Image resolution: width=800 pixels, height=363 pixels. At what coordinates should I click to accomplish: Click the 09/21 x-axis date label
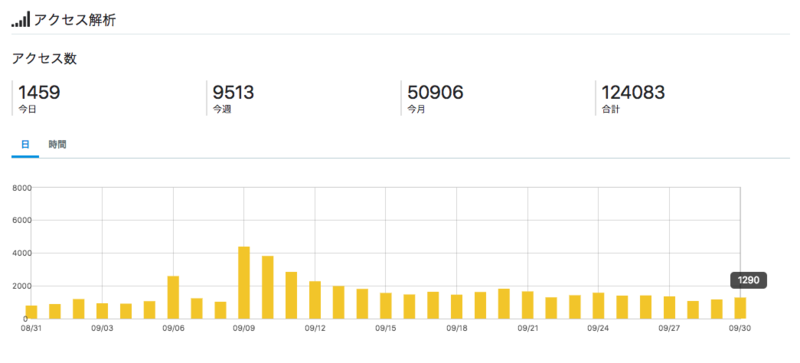pyautogui.click(x=528, y=328)
